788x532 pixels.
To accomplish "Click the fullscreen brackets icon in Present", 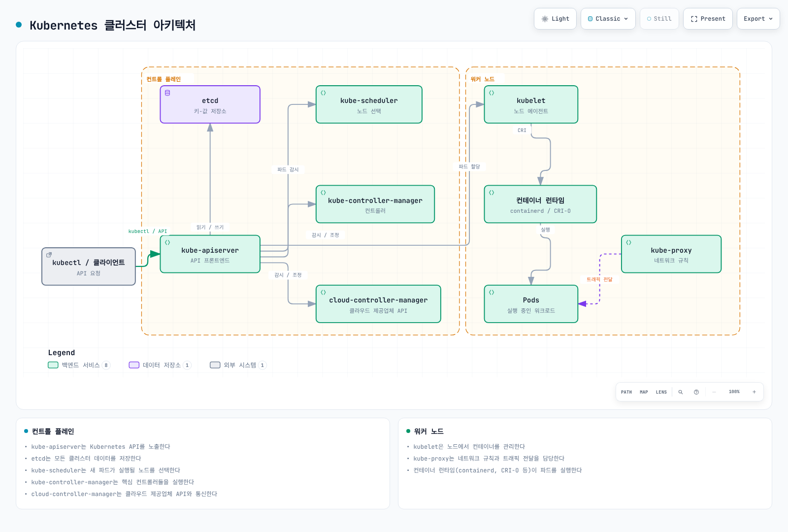I will click(x=694, y=19).
